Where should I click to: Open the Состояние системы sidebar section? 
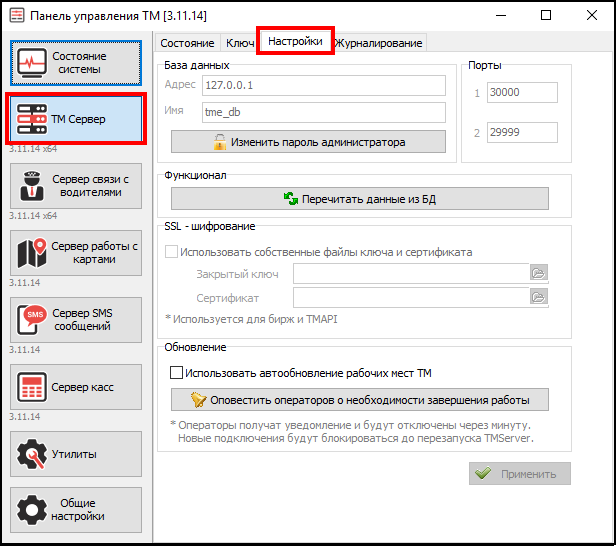pyautogui.click(x=76, y=63)
